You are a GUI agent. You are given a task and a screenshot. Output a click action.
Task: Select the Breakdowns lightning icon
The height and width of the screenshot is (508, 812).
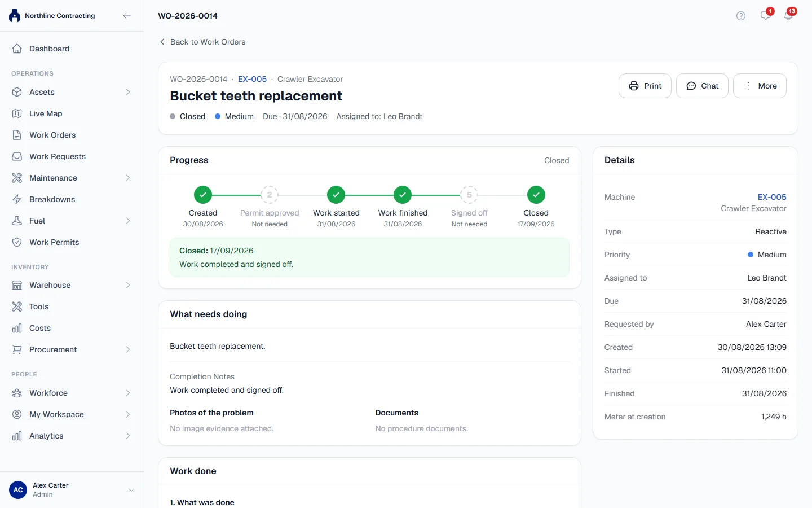click(x=17, y=199)
